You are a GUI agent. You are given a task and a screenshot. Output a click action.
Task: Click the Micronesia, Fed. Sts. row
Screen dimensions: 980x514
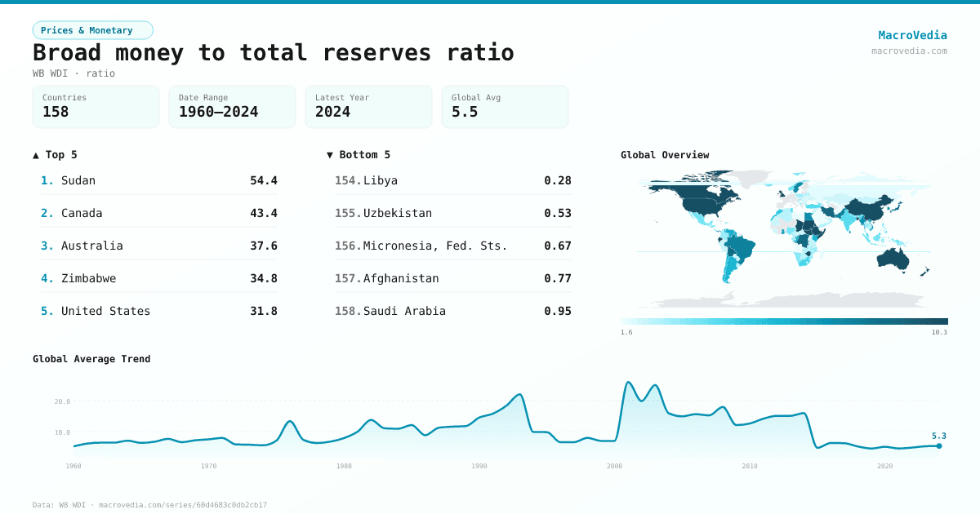(452, 246)
